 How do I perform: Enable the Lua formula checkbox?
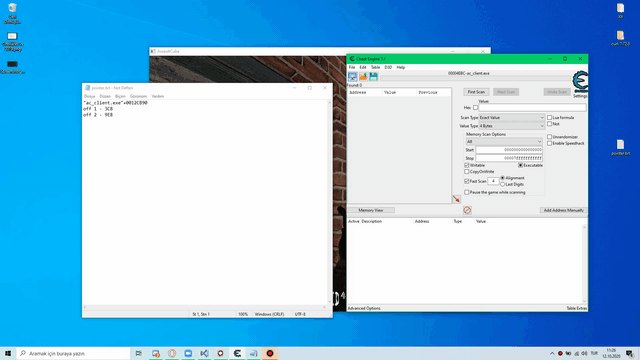(549, 118)
